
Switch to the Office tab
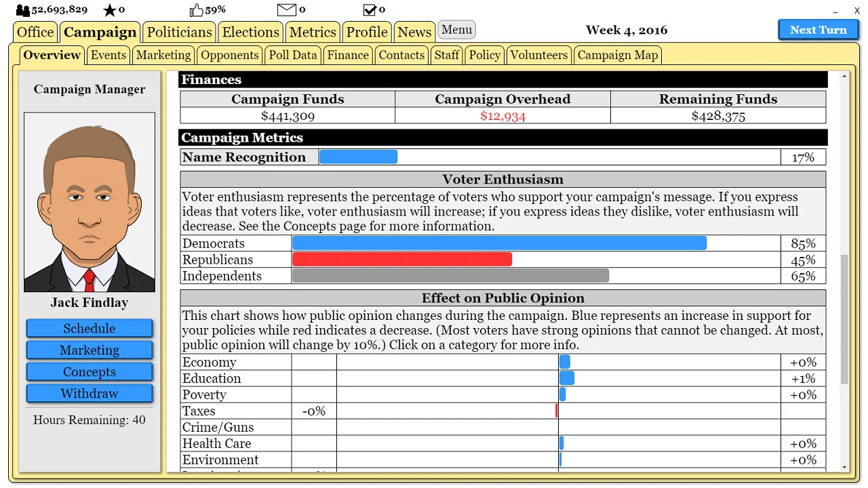point(35,32)
